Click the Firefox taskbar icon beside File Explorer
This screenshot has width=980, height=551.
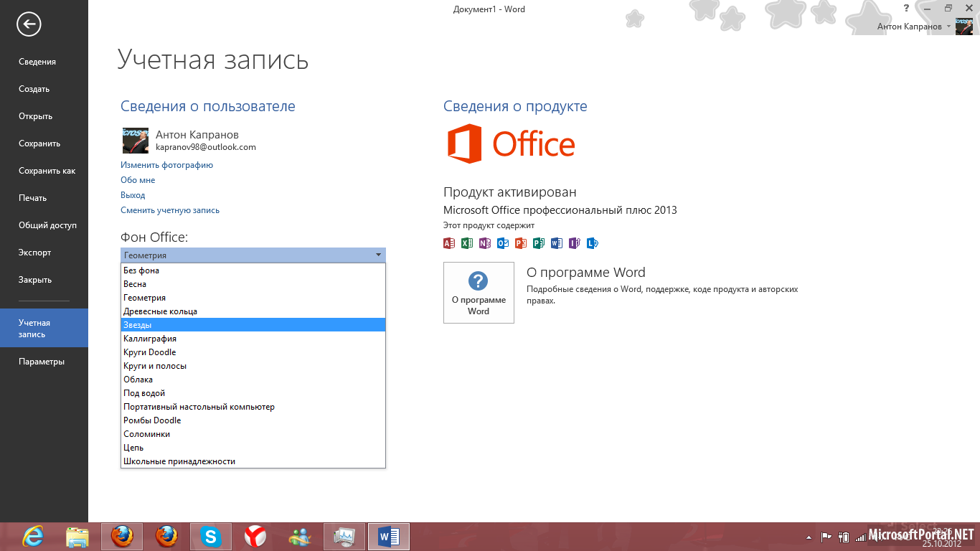point(122,536)
